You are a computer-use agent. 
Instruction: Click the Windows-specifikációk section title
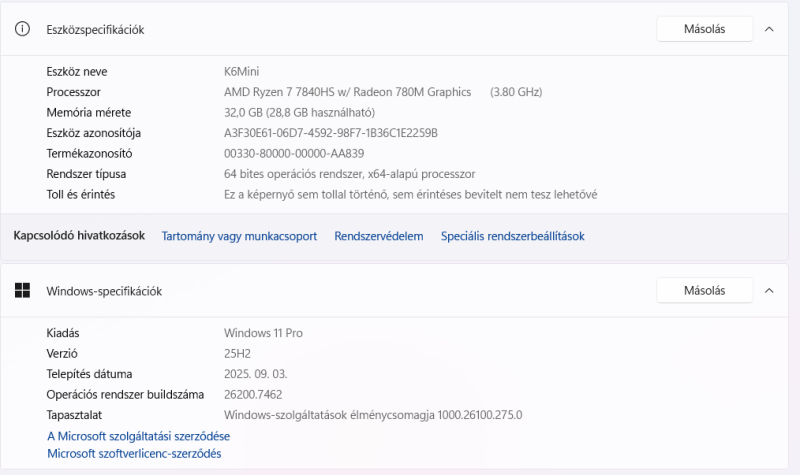click(104, 292)
